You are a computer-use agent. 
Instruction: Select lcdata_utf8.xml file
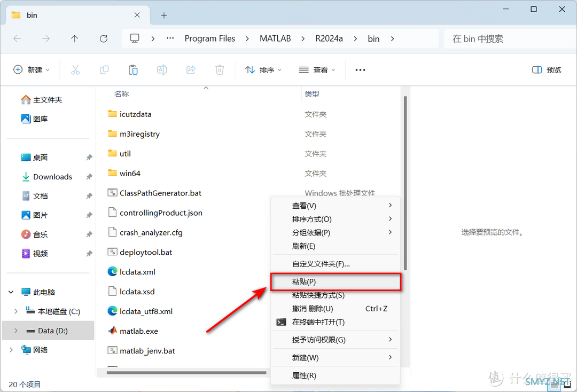(140, 311)
